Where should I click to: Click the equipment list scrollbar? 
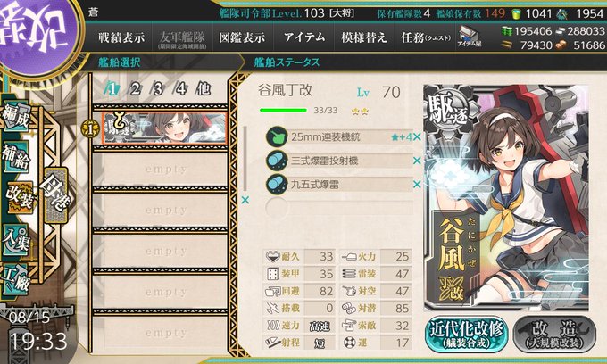tap(245, 159)
